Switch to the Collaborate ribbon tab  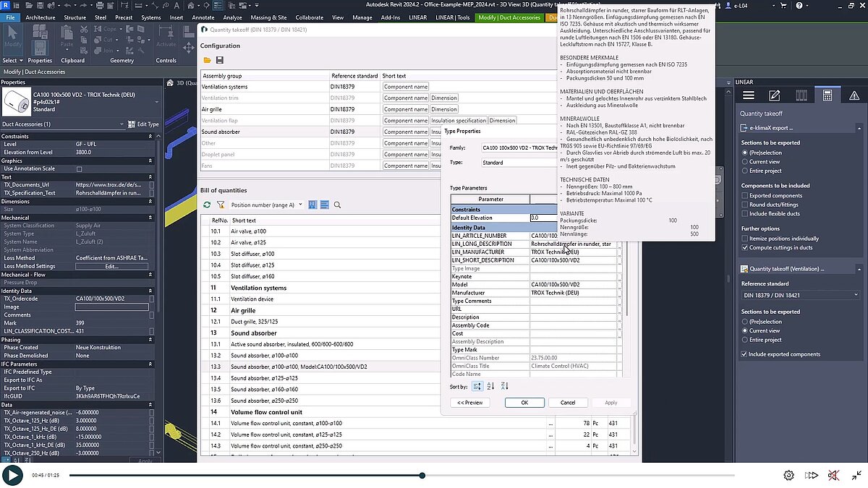click(310, 17)
